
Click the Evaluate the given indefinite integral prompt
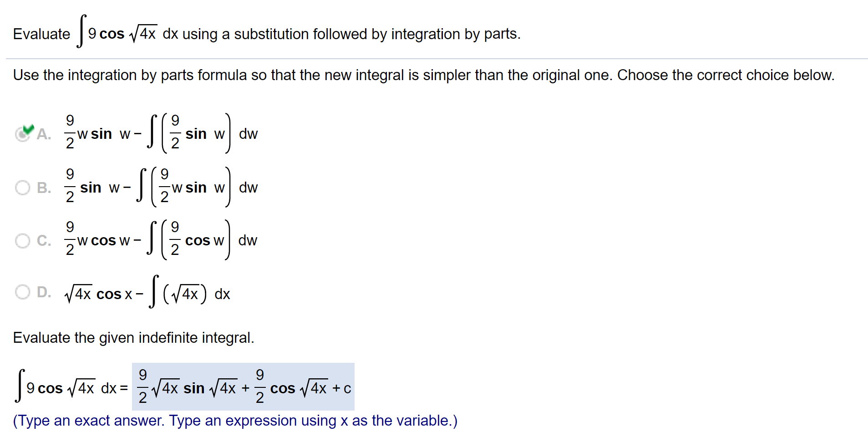click(x=133, y=337)
